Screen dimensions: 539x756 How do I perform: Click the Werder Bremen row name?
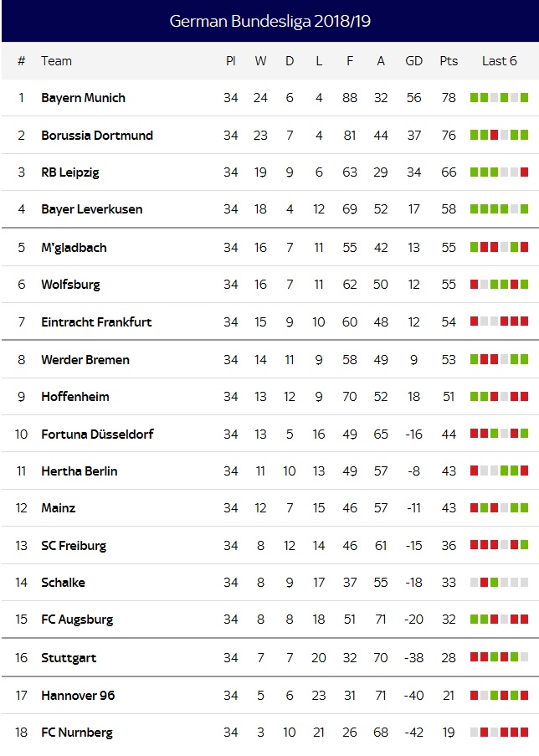[85, 360]
